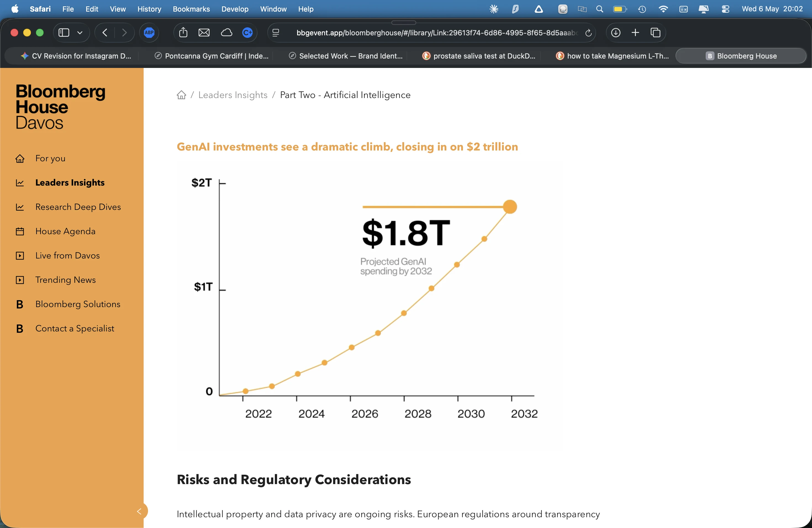Go to House Agenda

65,231
